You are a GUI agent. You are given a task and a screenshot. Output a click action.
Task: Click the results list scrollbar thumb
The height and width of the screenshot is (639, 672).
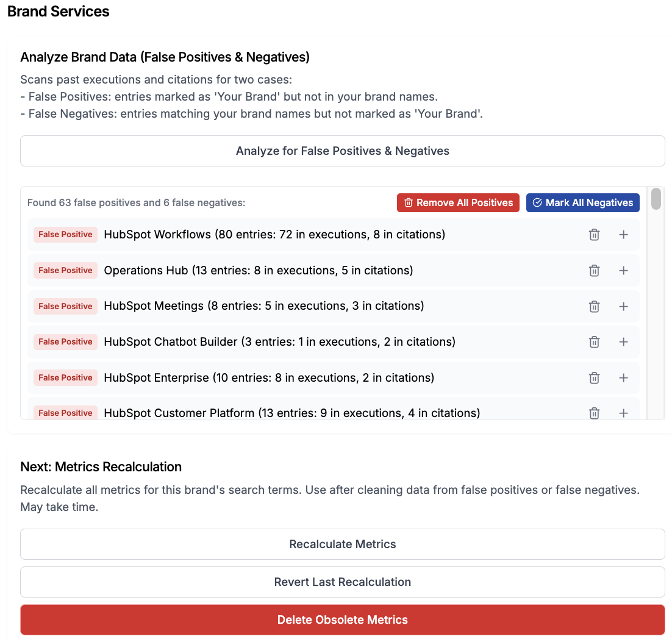(x=656, y=199)
